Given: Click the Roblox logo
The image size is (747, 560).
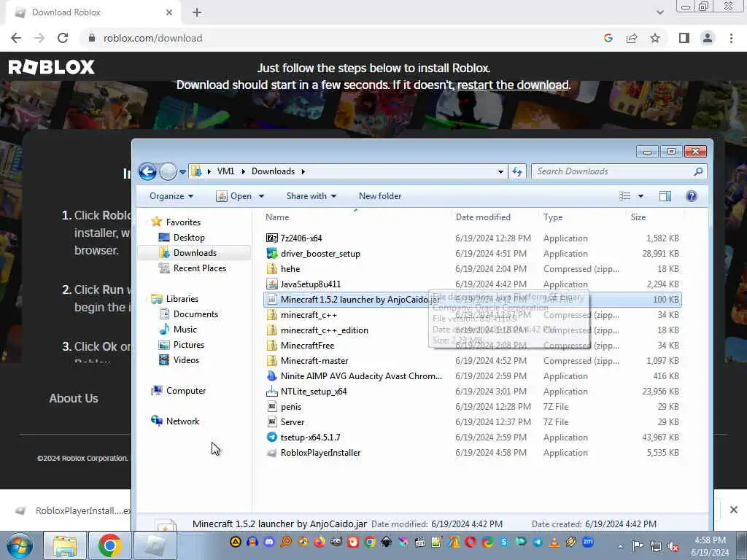Looking at the screenshot, I should pyautogui.click(x=52, y=67).
